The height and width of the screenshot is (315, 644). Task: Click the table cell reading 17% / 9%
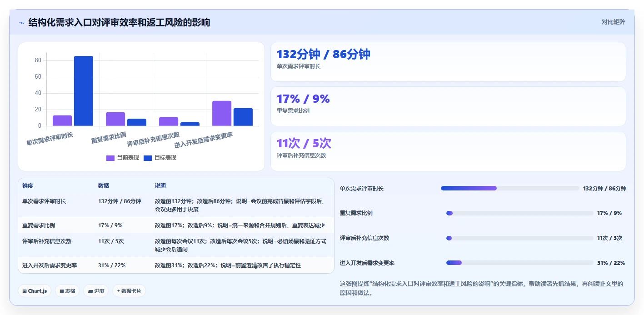coord(110,225)
